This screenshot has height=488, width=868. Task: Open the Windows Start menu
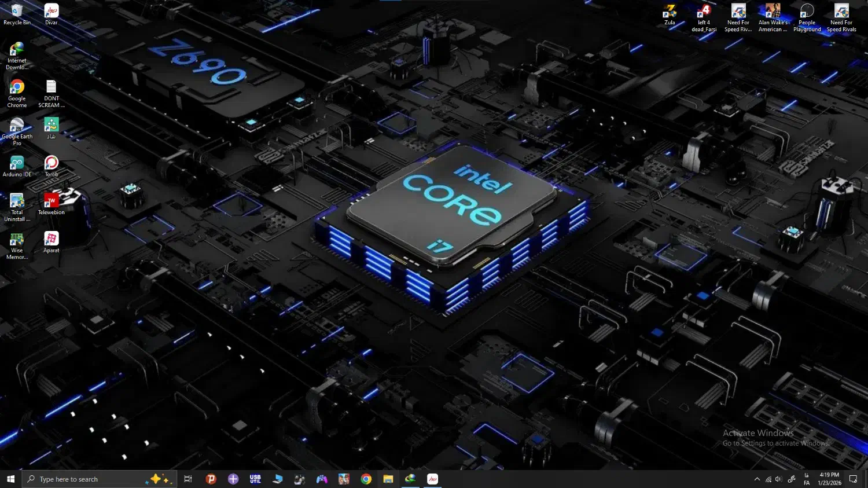point(10,479)
